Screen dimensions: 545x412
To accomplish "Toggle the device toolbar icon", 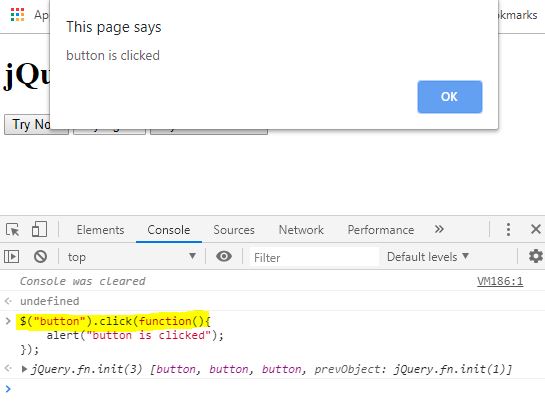I will tap(39, 229).
